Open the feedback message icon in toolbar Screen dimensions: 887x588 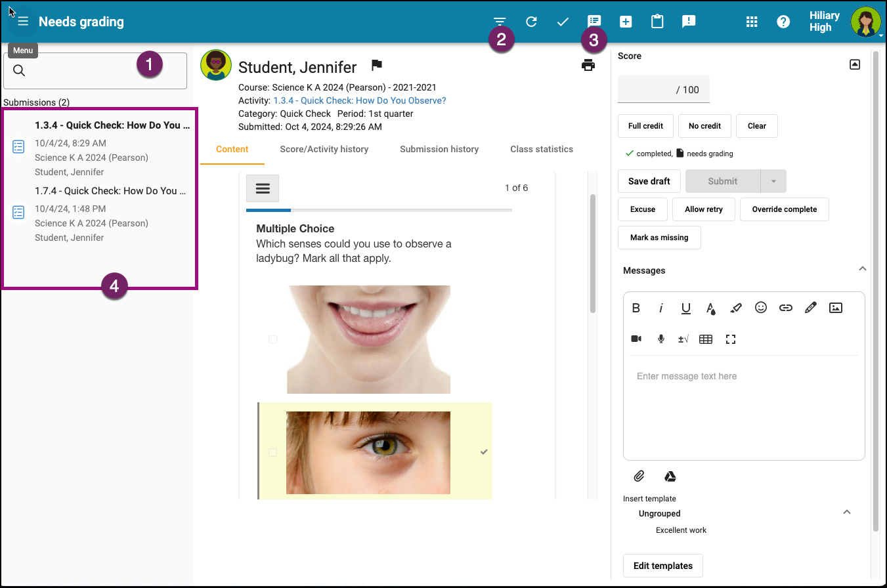[594, 22]
